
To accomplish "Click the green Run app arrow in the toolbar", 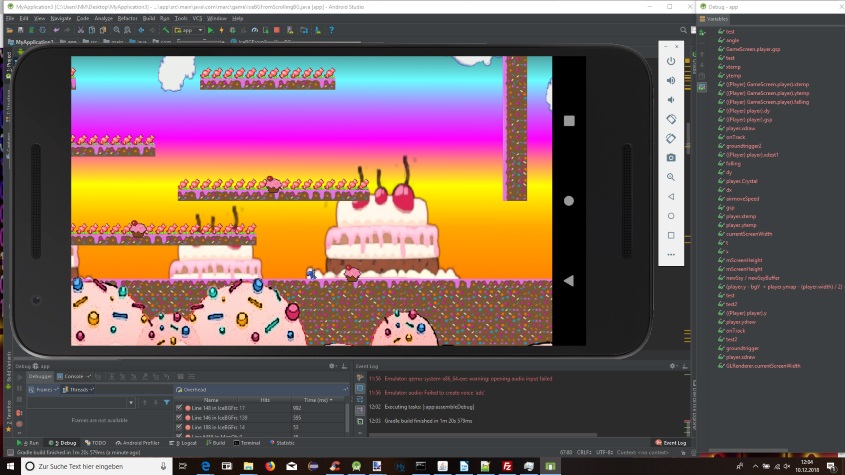I will pyautogui.click(x=211, y=30).
